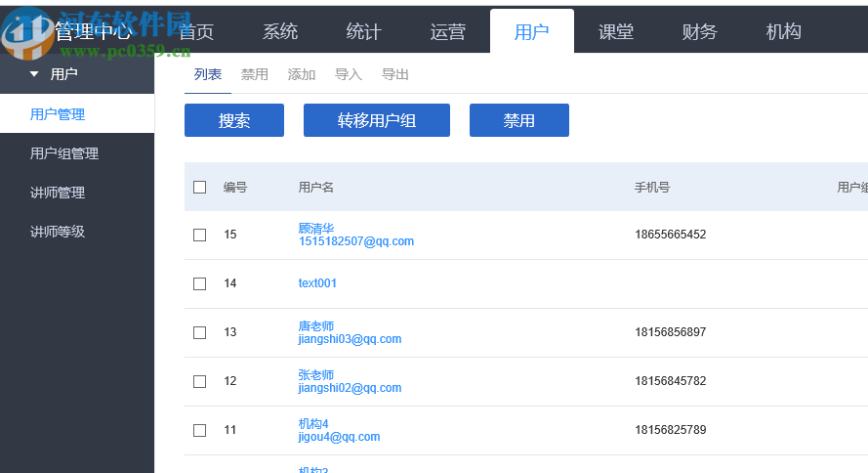The image size is (868, 473).
Task: Switch to the 添加 sub-tab
Action: [x=302, y=74]
